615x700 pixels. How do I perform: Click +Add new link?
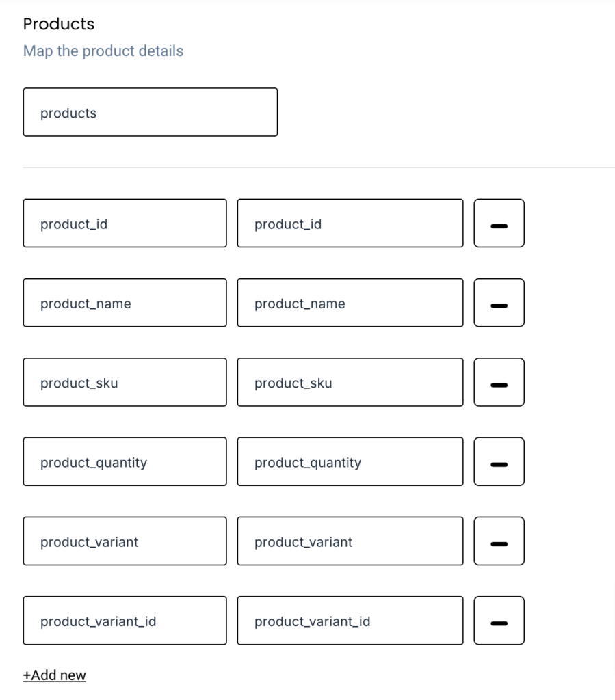tap(55, 675)
